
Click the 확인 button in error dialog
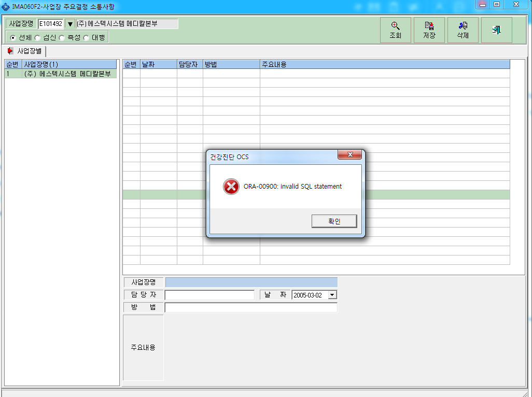click(334, 221)
